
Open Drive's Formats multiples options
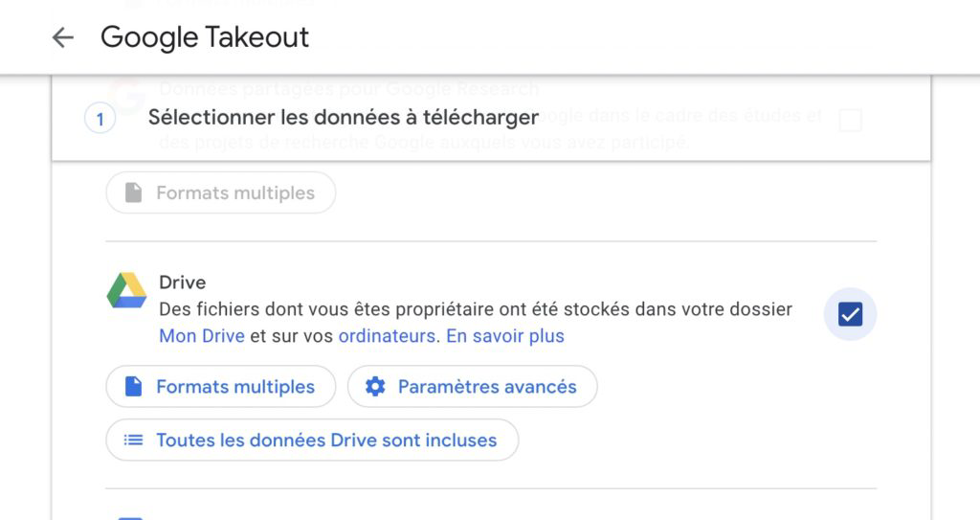[x=221, y=387]
